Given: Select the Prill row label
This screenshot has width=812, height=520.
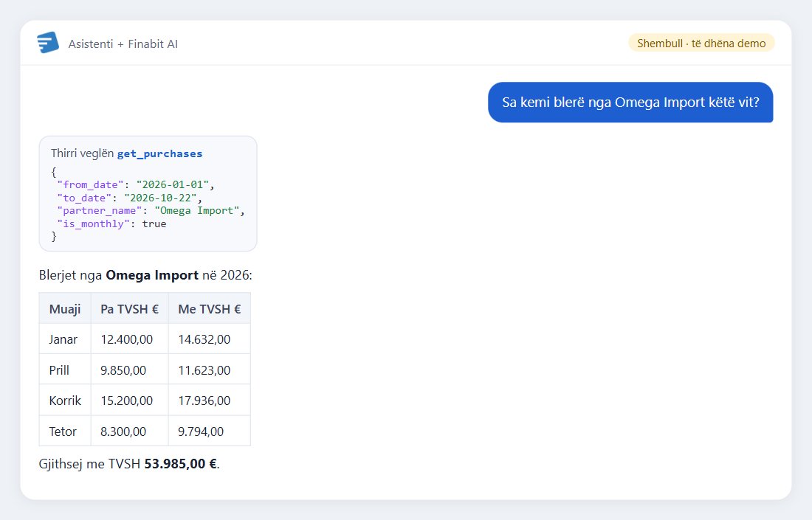Looking at the screenshot, I should (x=59, y=370).
